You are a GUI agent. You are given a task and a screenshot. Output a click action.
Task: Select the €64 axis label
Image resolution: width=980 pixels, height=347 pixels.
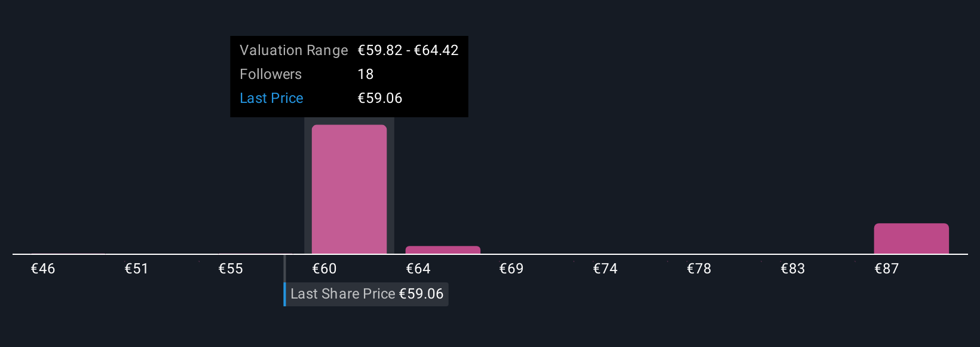pyautogui.click(x=418, y=269)
